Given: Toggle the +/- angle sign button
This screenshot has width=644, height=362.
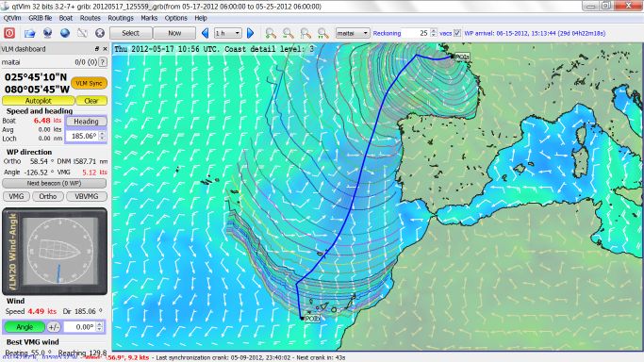Looking at the screenshot, I should pos(54,327).
